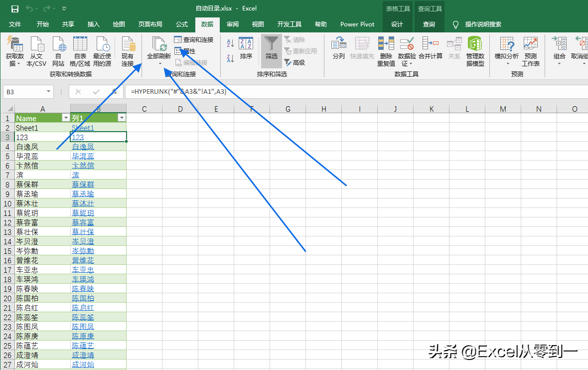Follow the 蔡保群 hyperlink in column B
The width and height of the screenshot is (588, 370).
(83, 185)
